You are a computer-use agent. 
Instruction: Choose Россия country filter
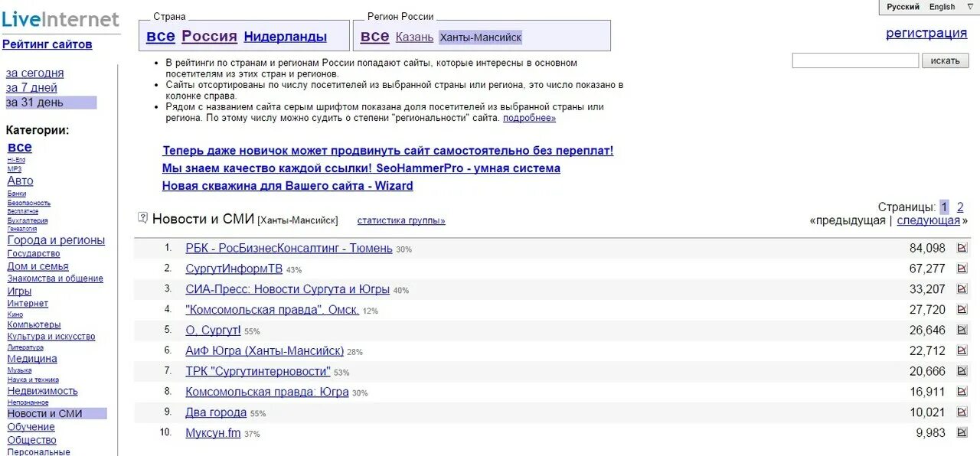(209, 36)
